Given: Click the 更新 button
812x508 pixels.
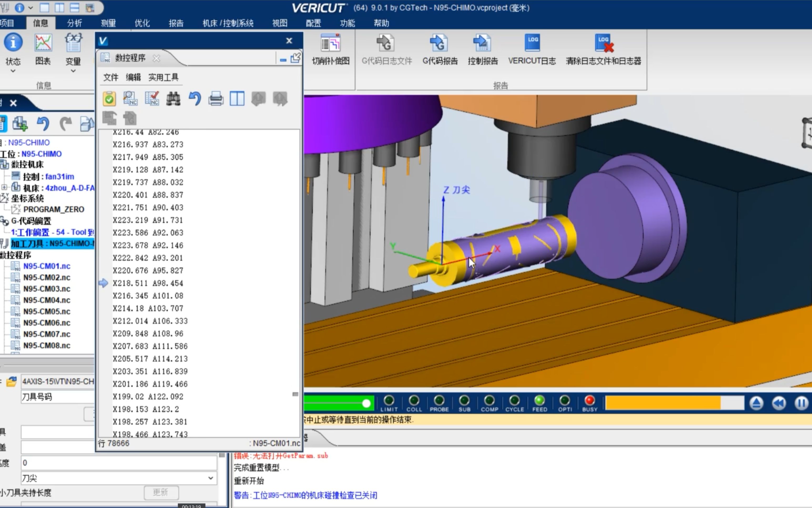Looking at the screenshot, I should pyautogui.click(x=161, y=492).
